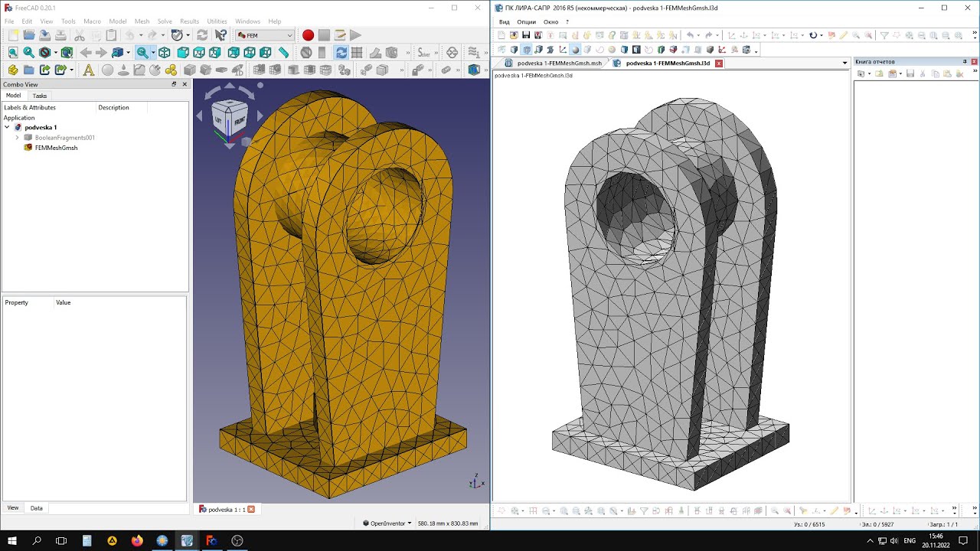Viewport: 980px width, 551px height.
Task: Click the pencil icon in LIRA-SAPR top toolbar
Action: click(844, 35)
